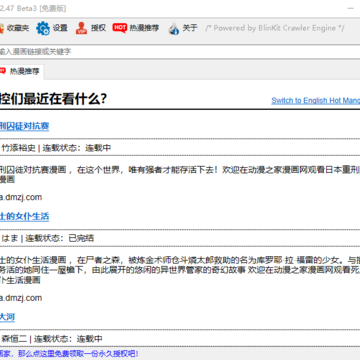Open 收藏夹 in the toolbar
This screenshot has height=360, width=360.
[14, 28]
